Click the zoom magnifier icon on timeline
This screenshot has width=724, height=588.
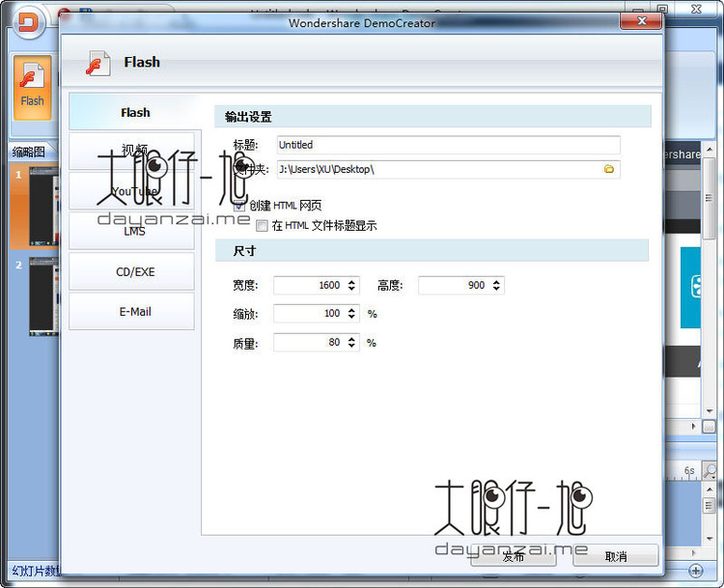click(709, 470)
